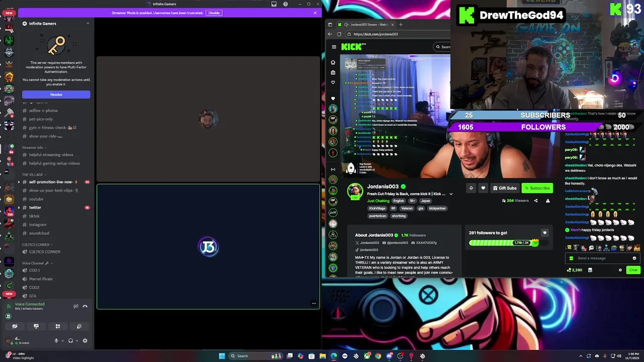Open the instagram channel in Discord

pyautogui.click(x=38, y=225)
